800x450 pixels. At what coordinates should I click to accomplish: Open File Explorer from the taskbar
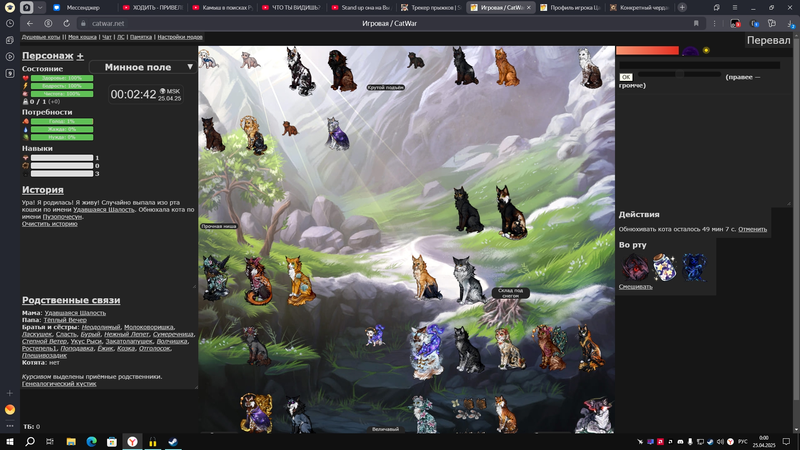71,442
